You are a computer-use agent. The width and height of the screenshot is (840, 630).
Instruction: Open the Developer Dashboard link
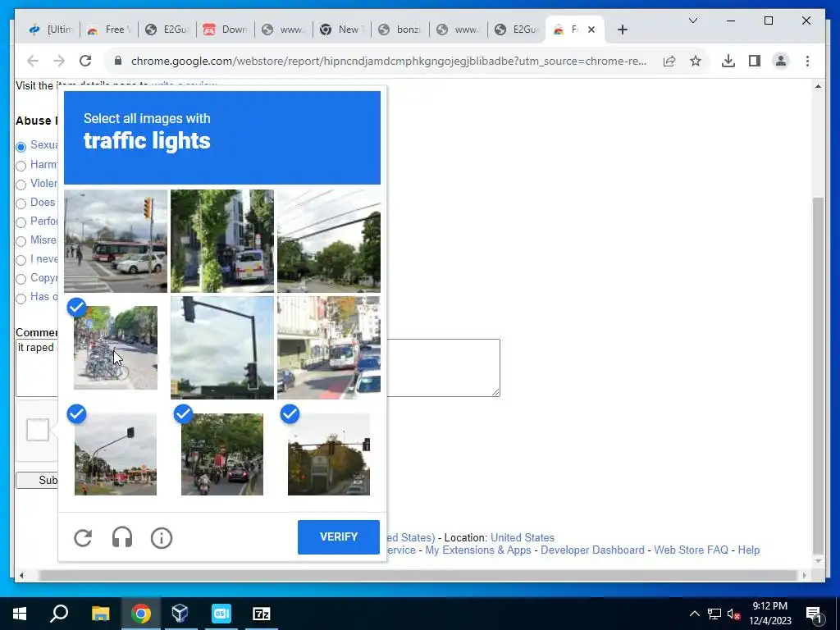pyautogui.click(x=592, y=550)
